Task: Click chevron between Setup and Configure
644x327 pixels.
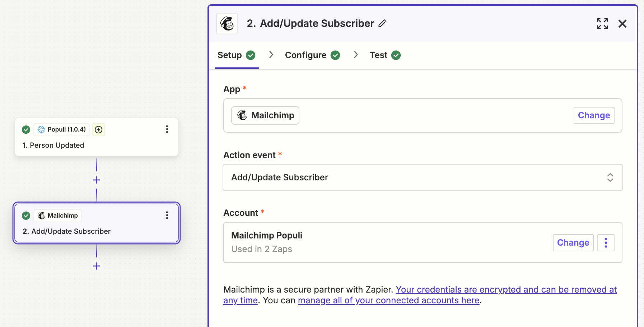Action: click(271, 54)
